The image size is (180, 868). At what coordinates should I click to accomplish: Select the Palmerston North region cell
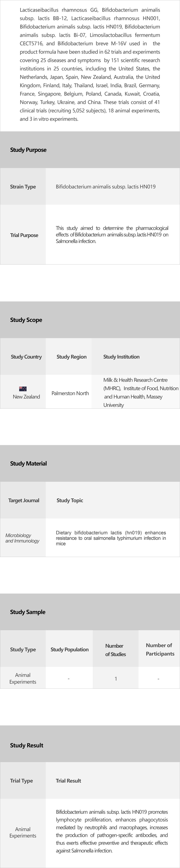pos(70,393)
